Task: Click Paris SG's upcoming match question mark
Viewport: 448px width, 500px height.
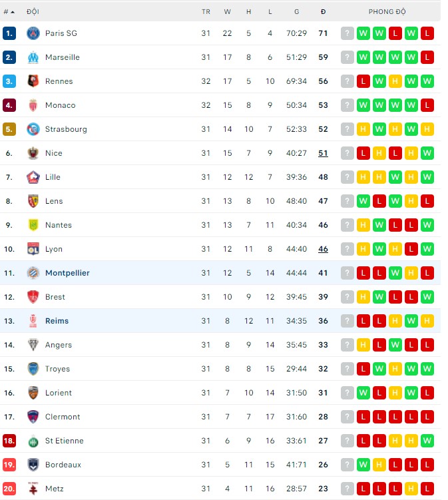Action: pyautogui.click(x=347, y=33)
